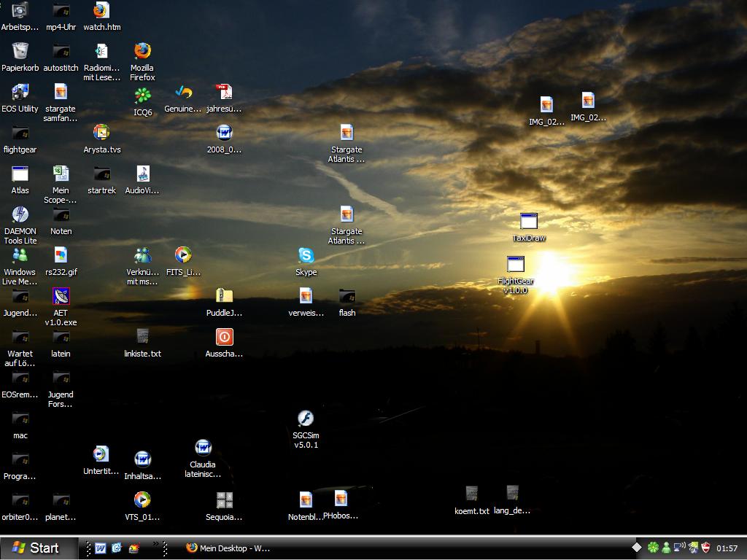Expand the Quick Launch overflow chevron
The image size is (747, 560).
155,544
